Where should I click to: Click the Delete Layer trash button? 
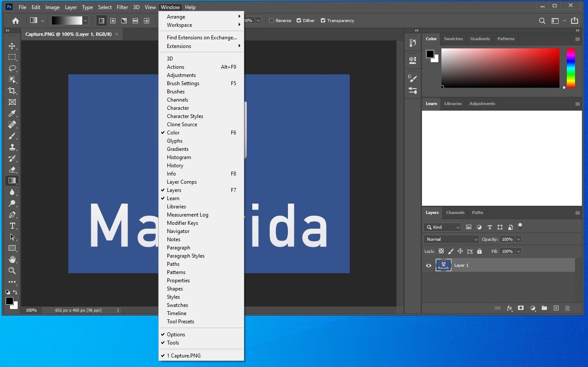(568, 308)
